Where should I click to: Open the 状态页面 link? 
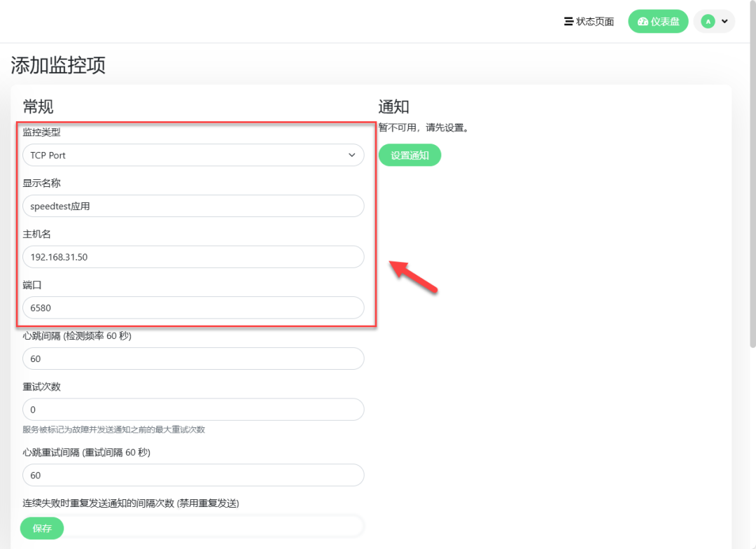[594, 22]
